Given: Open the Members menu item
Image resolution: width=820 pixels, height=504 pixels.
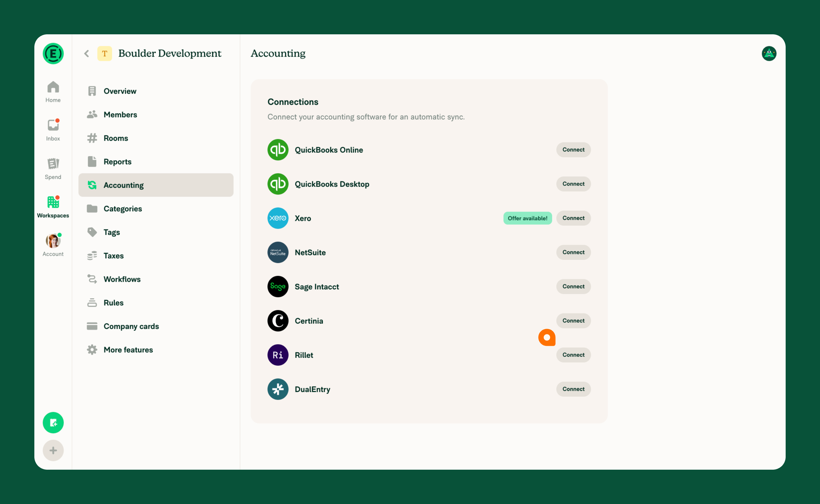Looking at the screenshot, I should click(x=156, y=115).
